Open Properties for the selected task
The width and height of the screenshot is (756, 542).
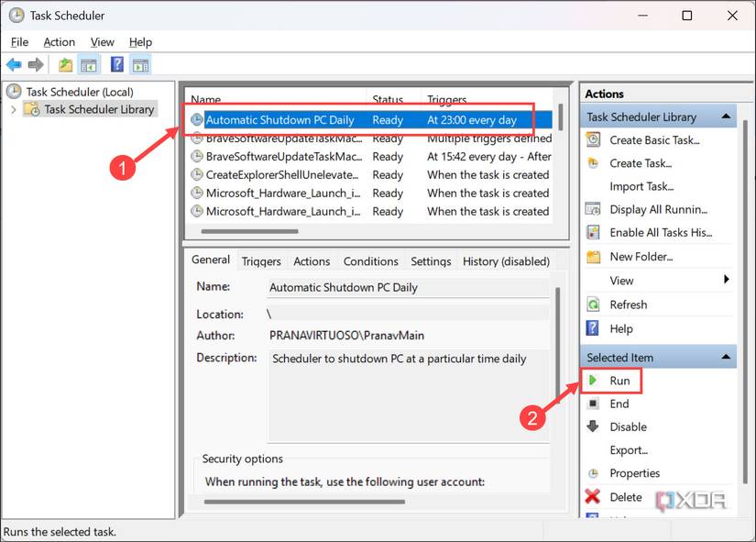[x=634, y=473]
